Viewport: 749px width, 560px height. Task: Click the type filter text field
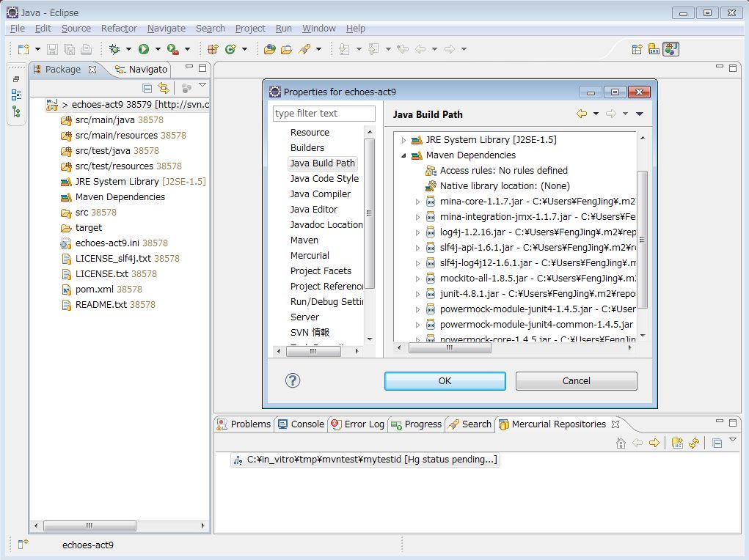[324, 113]
